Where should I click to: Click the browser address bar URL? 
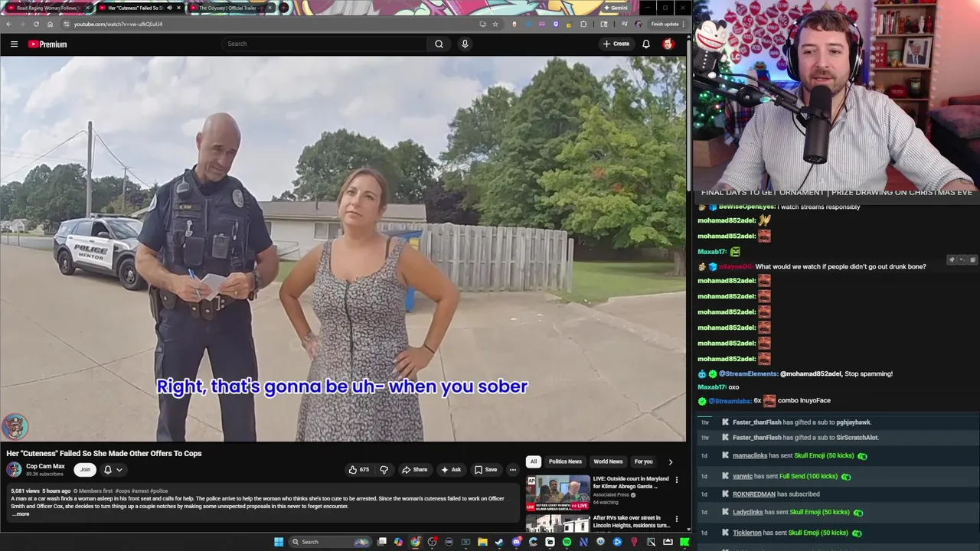[x=118, y=24]
